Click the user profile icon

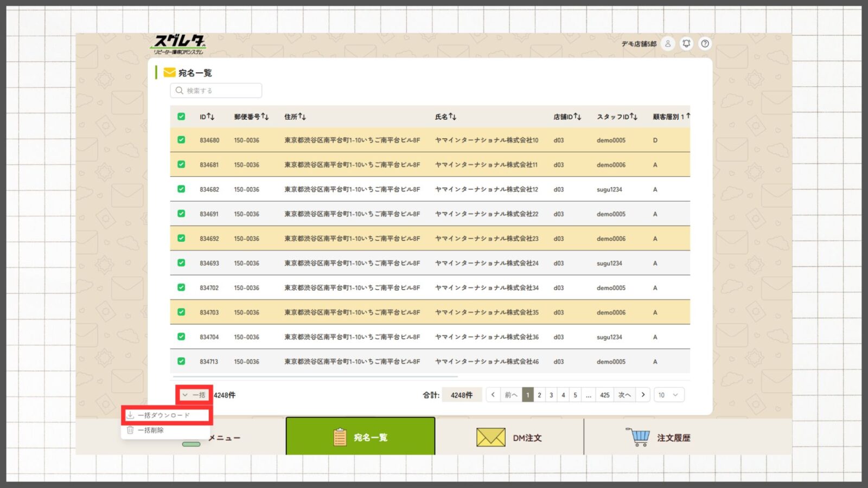click(x=668, y=43)
